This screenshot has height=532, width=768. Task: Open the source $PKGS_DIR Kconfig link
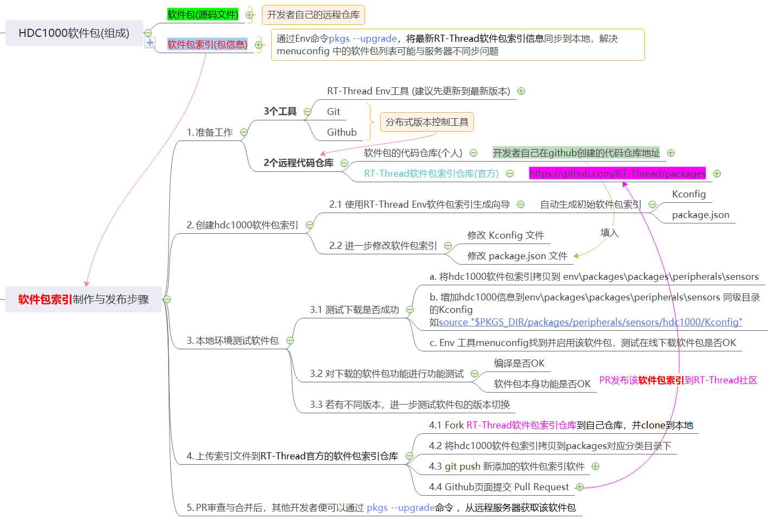591,322
